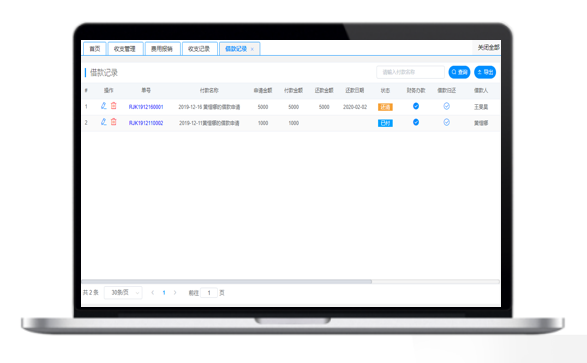Click the red trash icon in row 2
587x363 pixels.
tap(114, 122)
